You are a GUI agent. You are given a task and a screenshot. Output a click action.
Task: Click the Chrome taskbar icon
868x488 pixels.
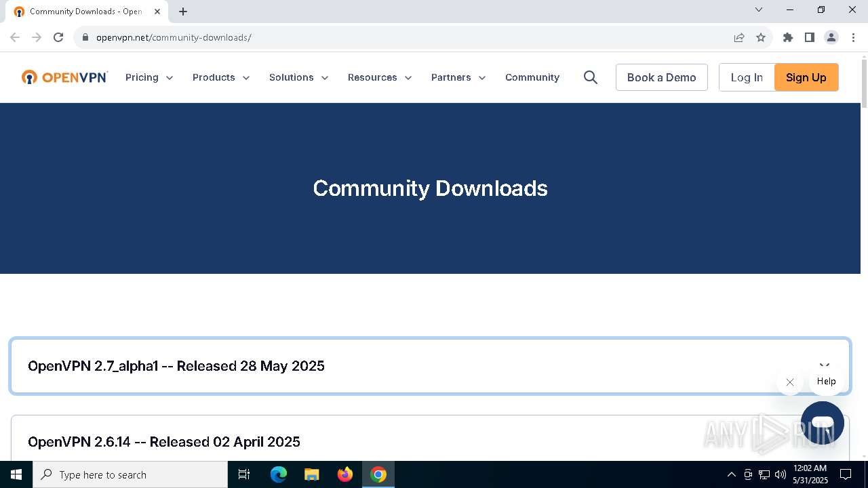tap(378, 474)
